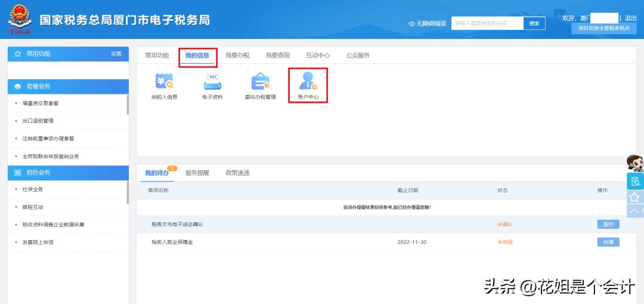
Task: Click the 无障碍阅读 eye icon
Action: [x=411, y=24]
